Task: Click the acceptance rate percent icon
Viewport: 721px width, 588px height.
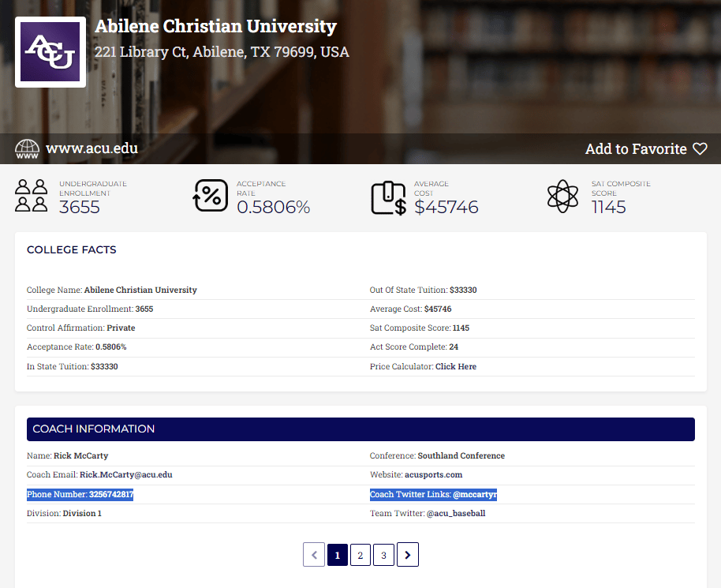Action: pos(210,196)
